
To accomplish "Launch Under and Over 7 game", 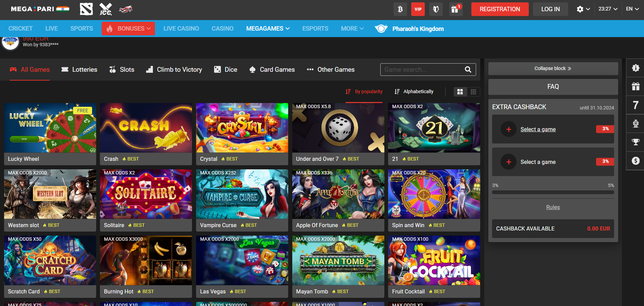I will coord(338,128).
